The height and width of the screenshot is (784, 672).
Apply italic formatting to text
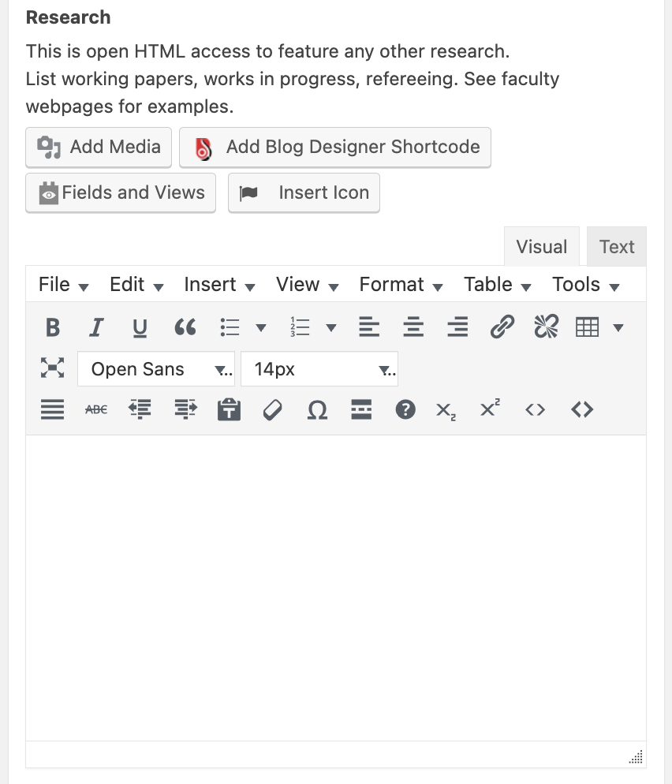click(x=96, y=327)
